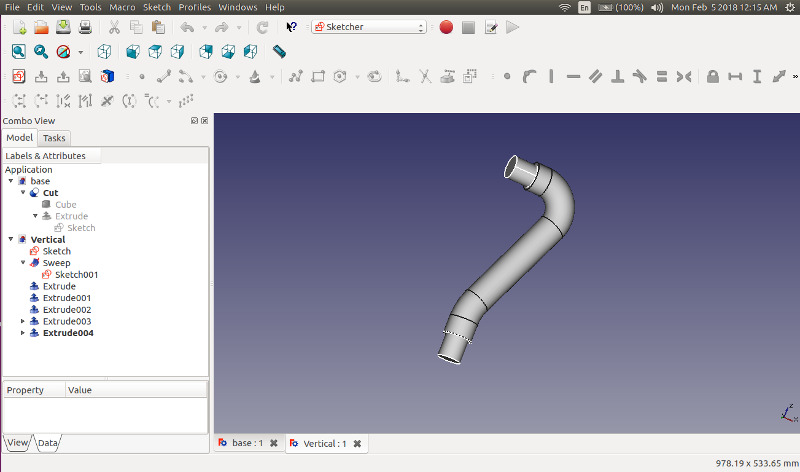
Task: Click the red Record macro button
Action: pos(446,27)
